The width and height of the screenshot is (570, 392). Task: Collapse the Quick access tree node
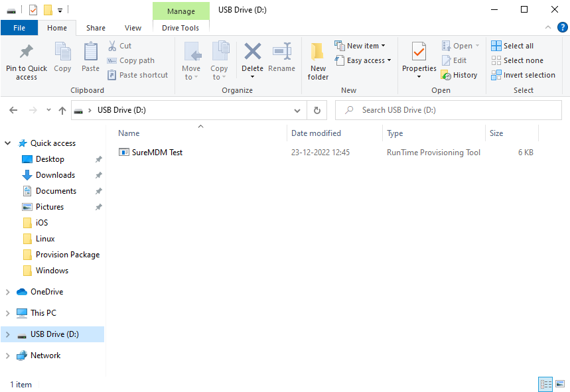click(x=8, y=143)
